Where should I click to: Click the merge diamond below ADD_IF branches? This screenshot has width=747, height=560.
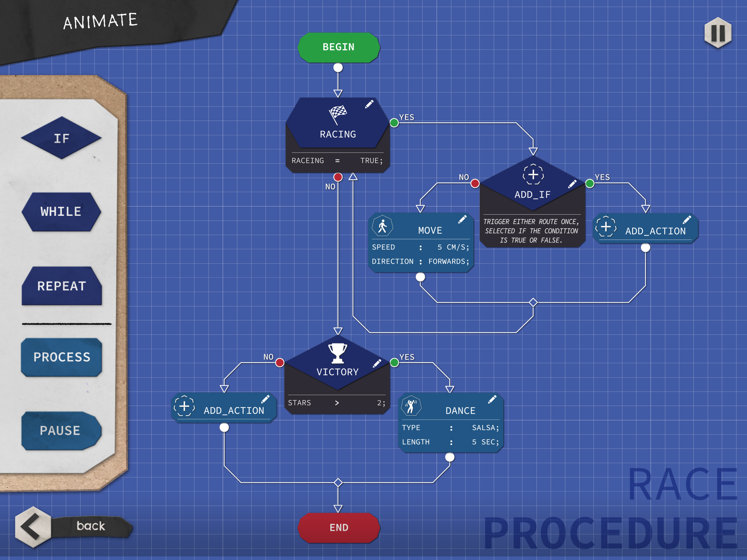coord(533,303)
